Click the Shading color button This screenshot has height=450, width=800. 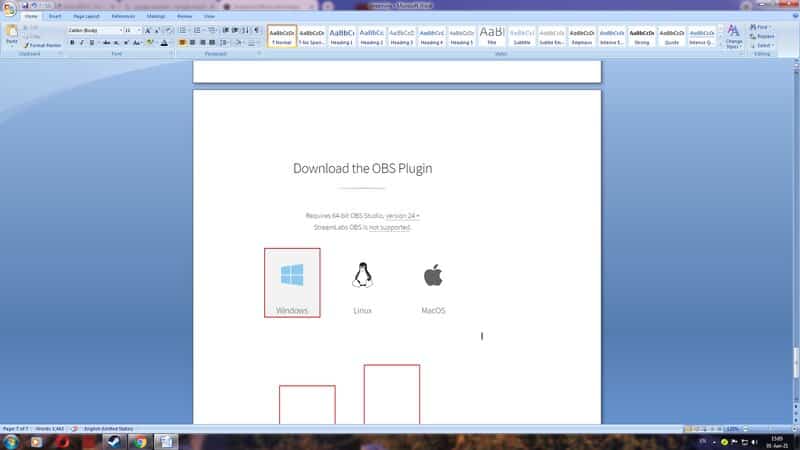point(239,43)
